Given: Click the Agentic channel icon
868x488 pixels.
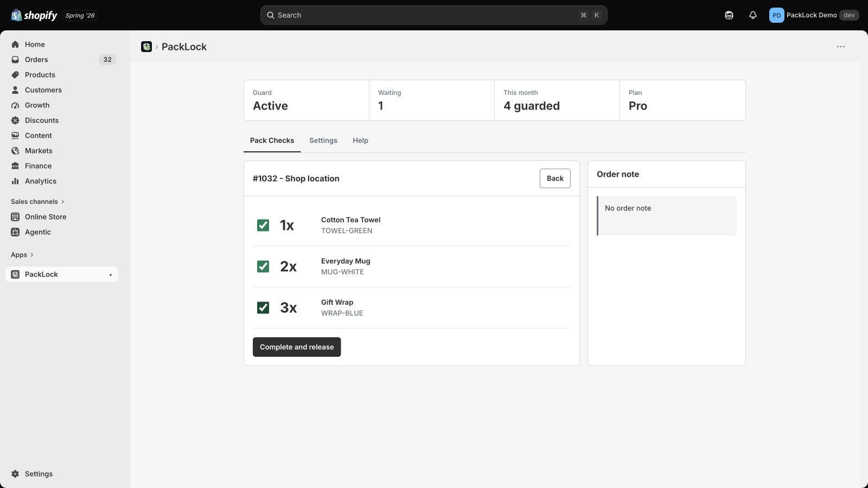Looking at the screenshot, I should tap(15, 232).
